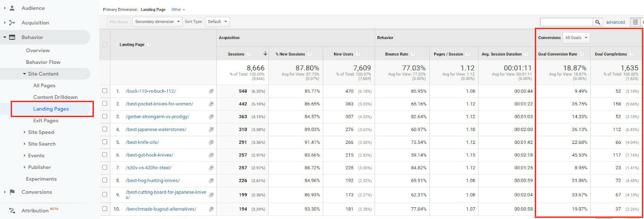
Task: Open the Sort Type Default dropdown
Action: tap(217, 22)
